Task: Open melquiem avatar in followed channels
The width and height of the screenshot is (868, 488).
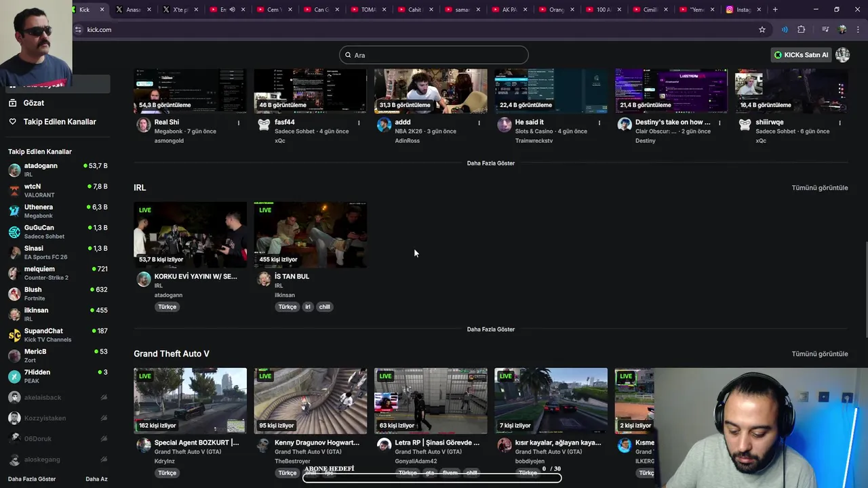Action: (14, 273)
